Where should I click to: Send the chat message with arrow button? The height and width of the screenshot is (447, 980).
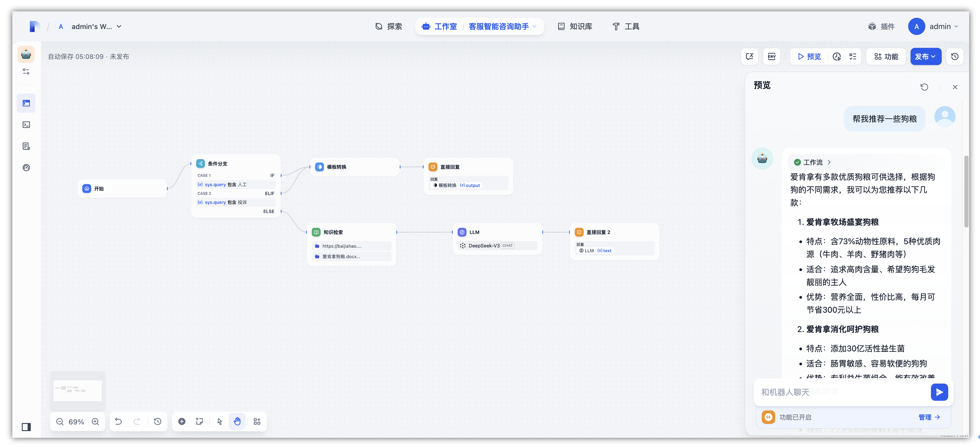(x=939, y=392)
